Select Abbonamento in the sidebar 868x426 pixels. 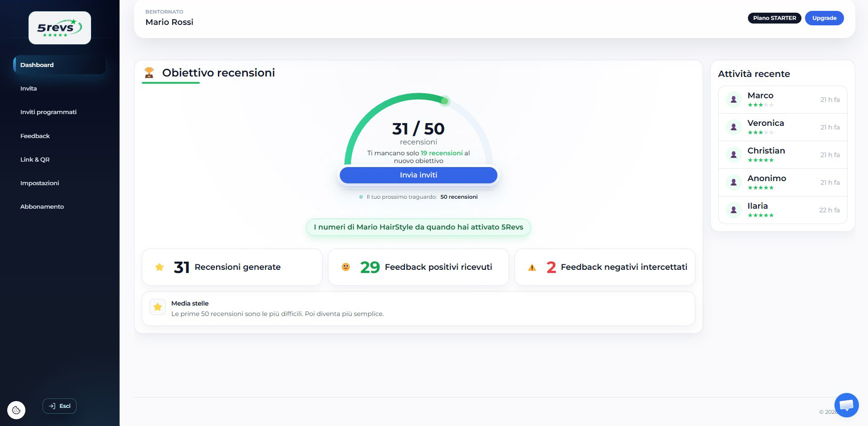(x=42, y=206)
